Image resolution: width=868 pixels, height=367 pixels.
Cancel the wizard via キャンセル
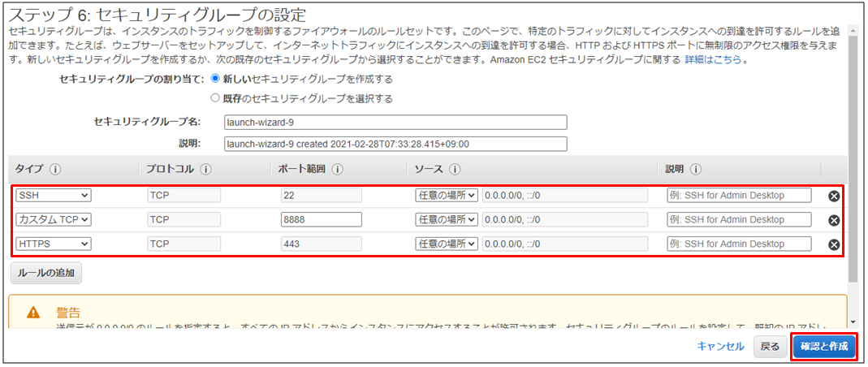pos(720,347)
